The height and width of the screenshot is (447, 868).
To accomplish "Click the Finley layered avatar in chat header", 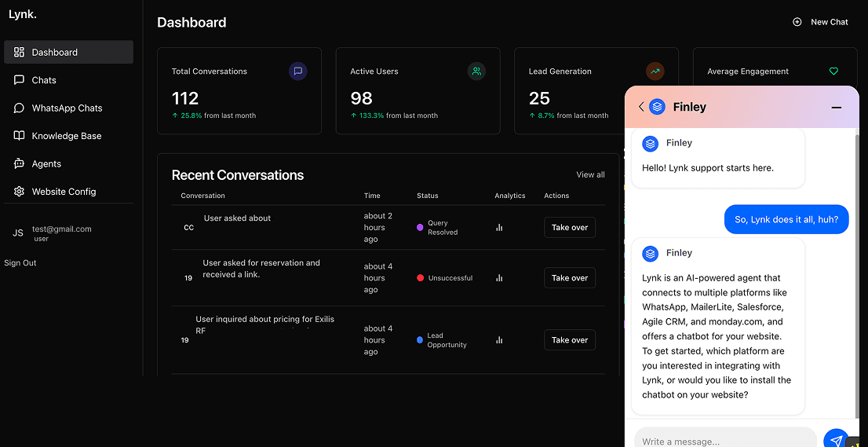I will [x=657, y=107].
